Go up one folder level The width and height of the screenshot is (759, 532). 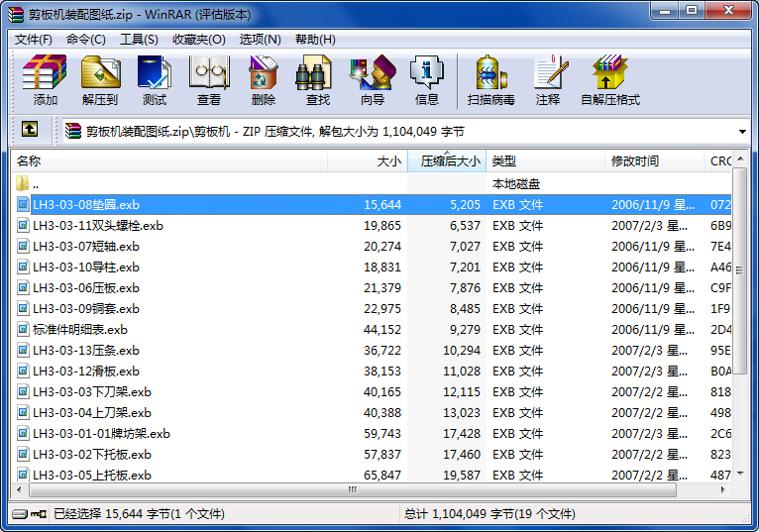(x=30, y=129)
